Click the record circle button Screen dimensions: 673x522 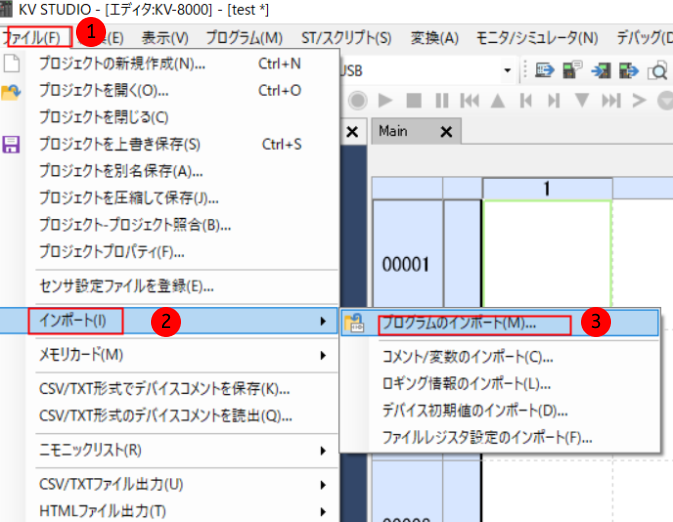pos(358,101)
